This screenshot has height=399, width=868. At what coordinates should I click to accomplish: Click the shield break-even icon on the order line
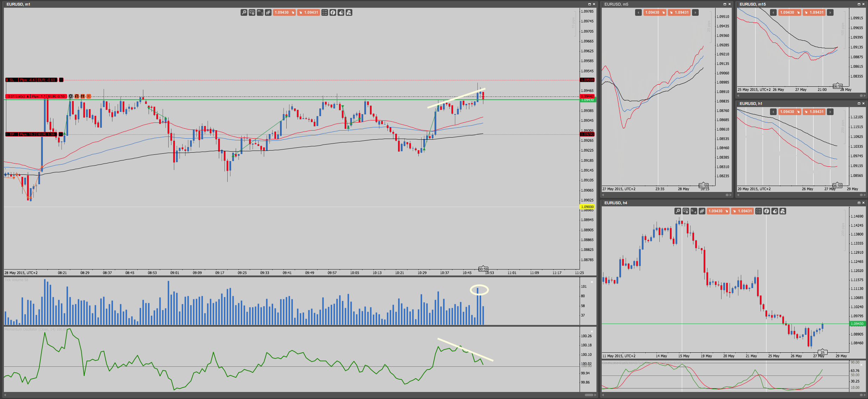pyautogui.click(x=71, y=96)
